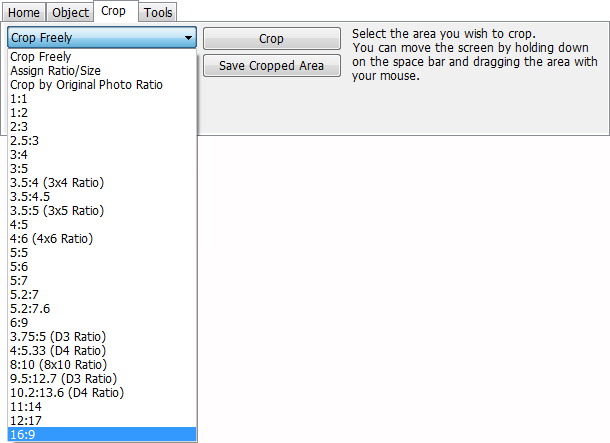Select the 5:7 ratio option
Image resolution: width=610 pixels, height=443 pixels.
pyautogui.click(x=102, y=280)
